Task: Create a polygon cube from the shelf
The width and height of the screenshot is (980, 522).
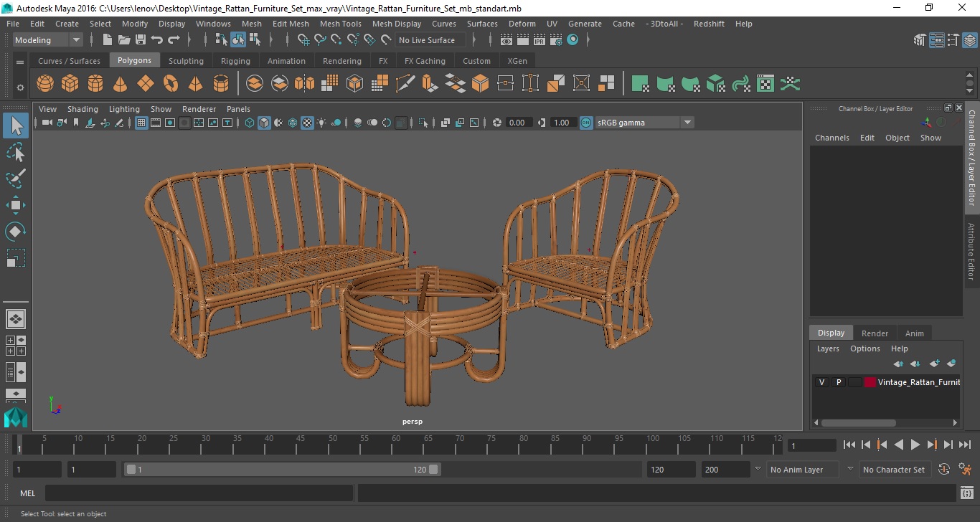Action: tap(70, 84)
